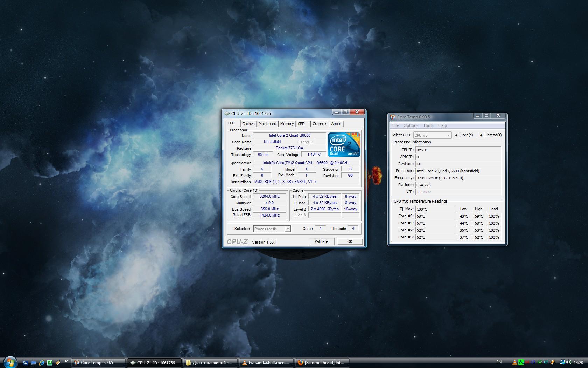Expand the Select CPU combo box
The height and width of the screenshot is (368, 588).
tap(432, 135)
